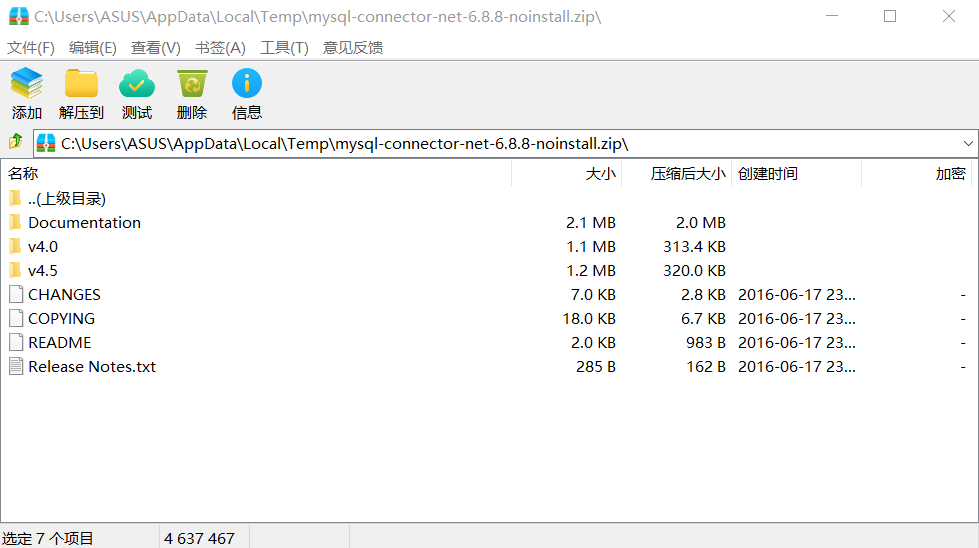Click the 选定 7 个项目 status text
The width and height of the screenshot is (979, 548).
pyautogui.click(x=47, y=538)
